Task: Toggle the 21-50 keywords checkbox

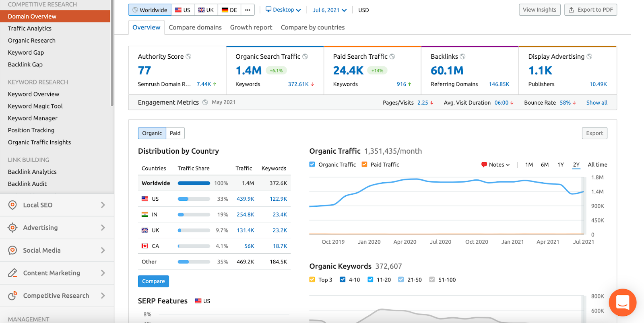Action: (x=401, y=280)
